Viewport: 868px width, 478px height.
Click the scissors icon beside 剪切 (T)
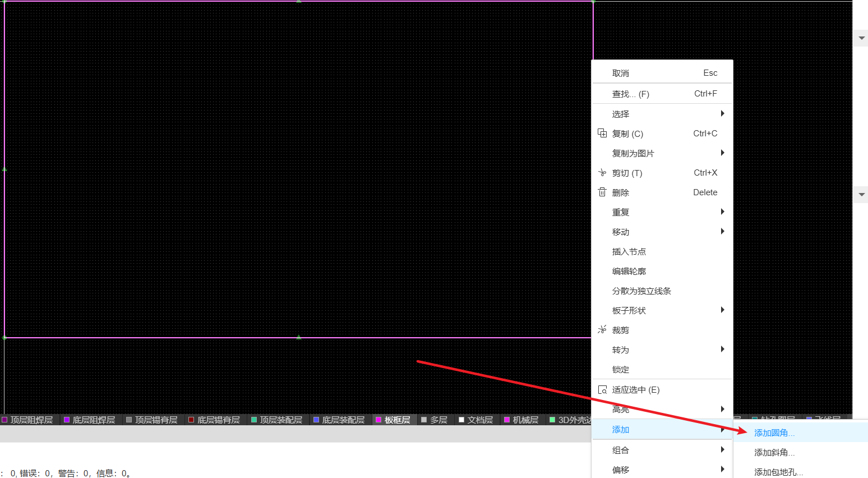tap(602, 172)
